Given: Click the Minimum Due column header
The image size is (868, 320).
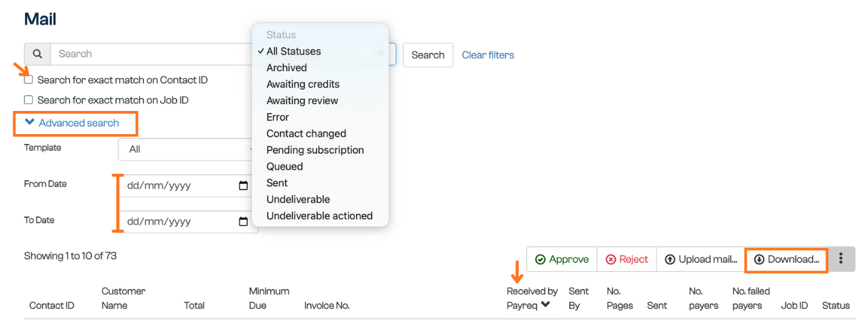Looking at the screenshot, I should pos(269,298).
